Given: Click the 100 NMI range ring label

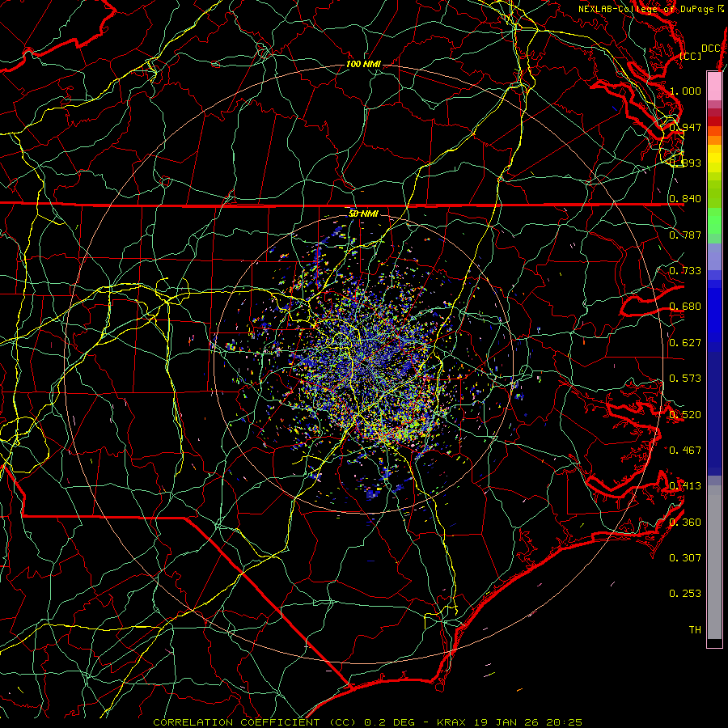Looking at the screenshot, I should pyautogui.click(x=363, y=64).
